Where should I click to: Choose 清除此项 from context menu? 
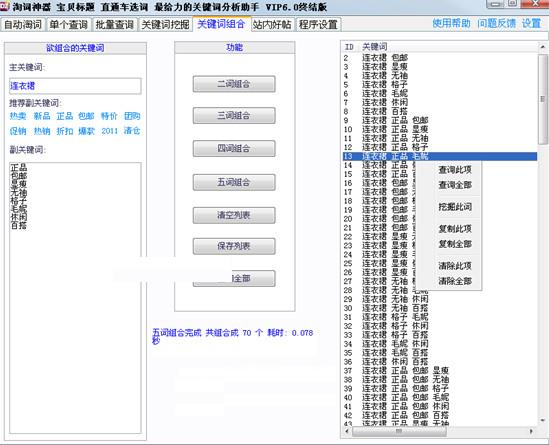tap(455, 266)
